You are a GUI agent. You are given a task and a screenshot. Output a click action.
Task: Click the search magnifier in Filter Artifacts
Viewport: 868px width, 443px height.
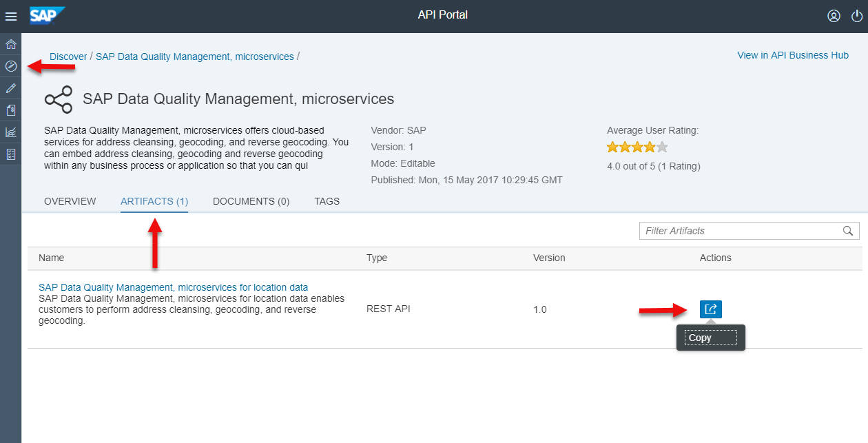coord(848,231)
